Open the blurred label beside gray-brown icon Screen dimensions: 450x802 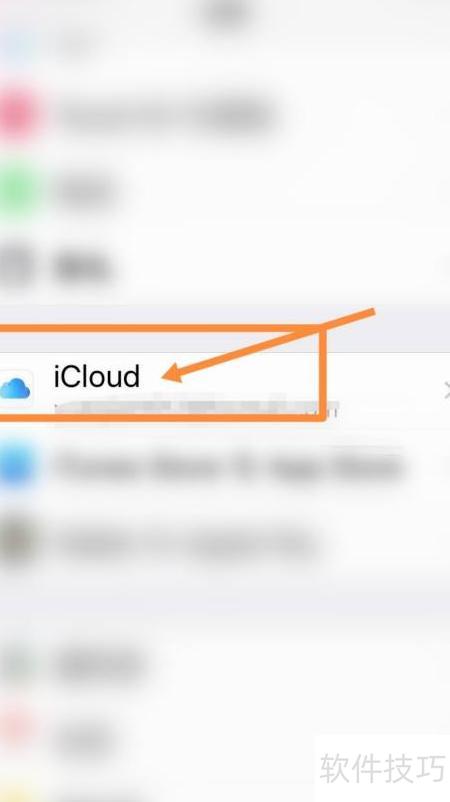[187, 544]
